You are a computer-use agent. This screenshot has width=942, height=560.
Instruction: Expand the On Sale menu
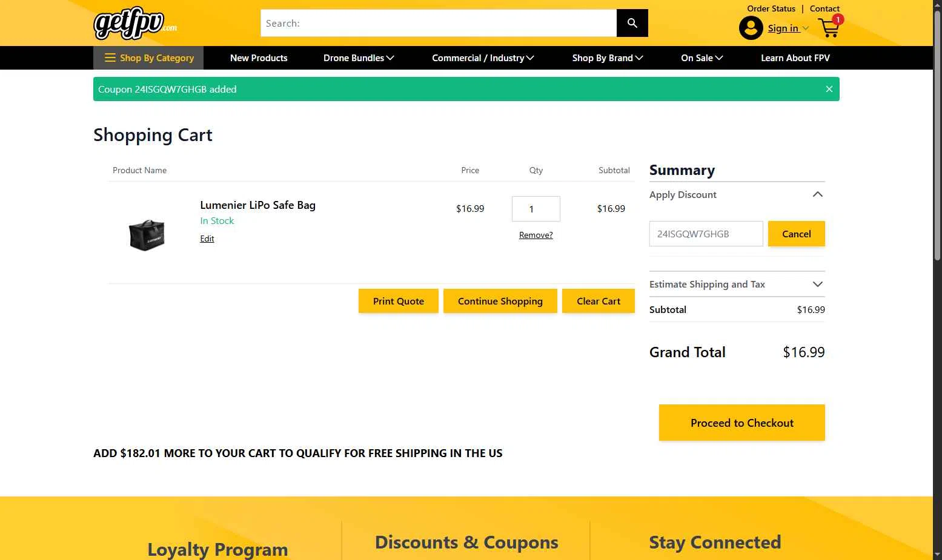coord(702,58)
